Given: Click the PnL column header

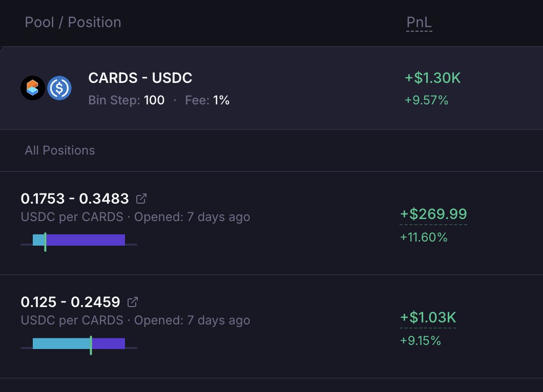Looking at the screenshot, I should tap(419, 23).
